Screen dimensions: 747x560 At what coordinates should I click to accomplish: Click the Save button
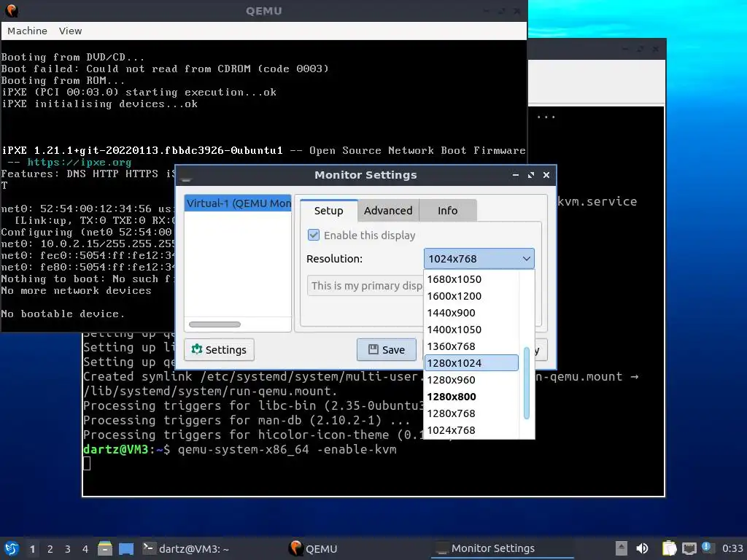click(x=387, y=349)
